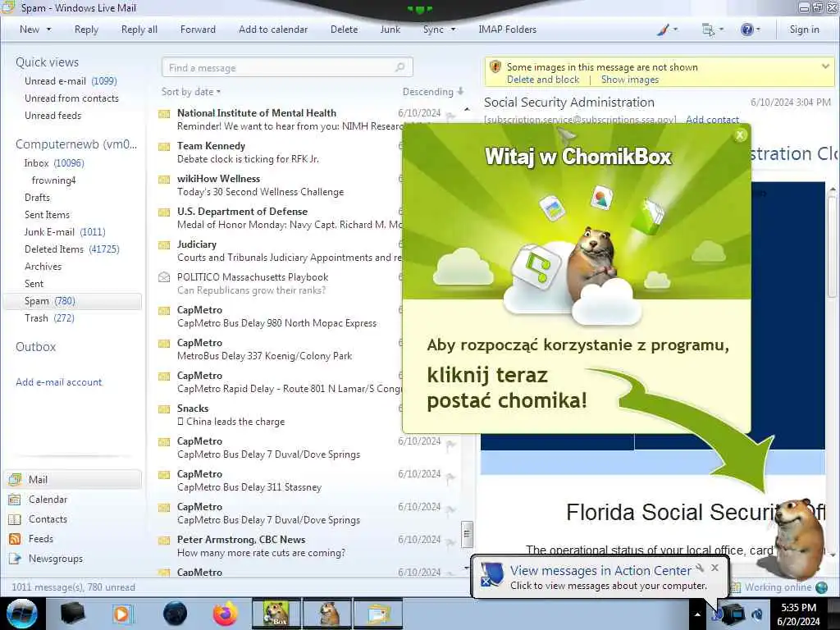Toggle flag on Peter Armstrong, CBC News message
Viewport: 840px width, 630px height.
coord(450,541)
